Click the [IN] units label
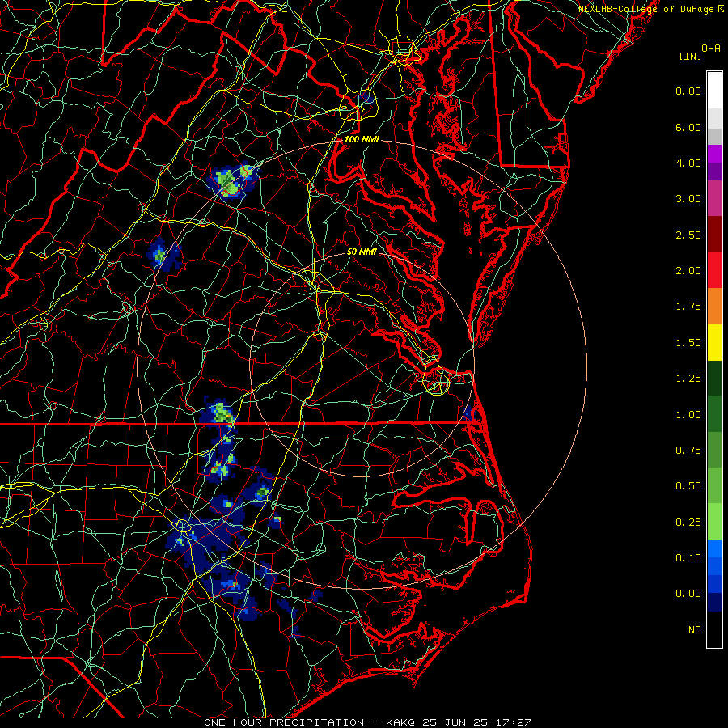The image size is (728, 728). click(x=691, y=56)
